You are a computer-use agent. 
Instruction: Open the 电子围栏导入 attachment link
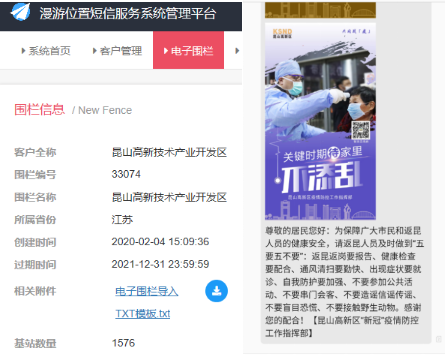(147, 291)
